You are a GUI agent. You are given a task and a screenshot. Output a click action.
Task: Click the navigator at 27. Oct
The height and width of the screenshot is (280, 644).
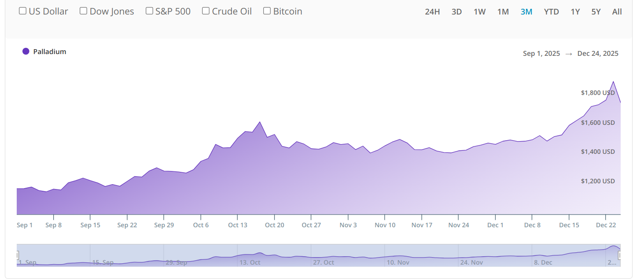(x=323, y=262)
